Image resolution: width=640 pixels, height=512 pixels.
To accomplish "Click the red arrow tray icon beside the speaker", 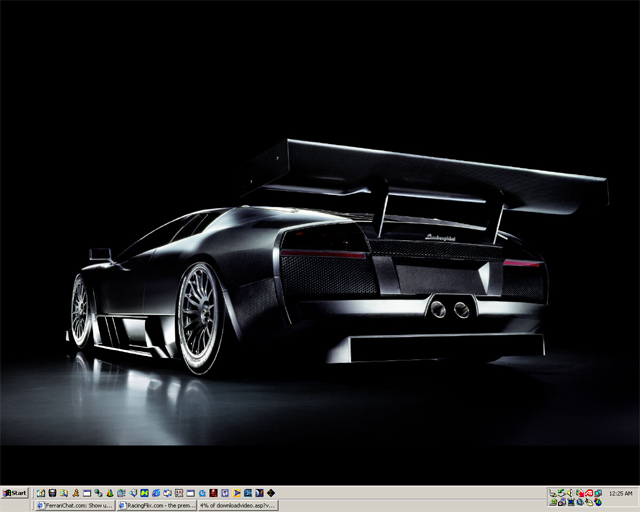I will 580,493.
